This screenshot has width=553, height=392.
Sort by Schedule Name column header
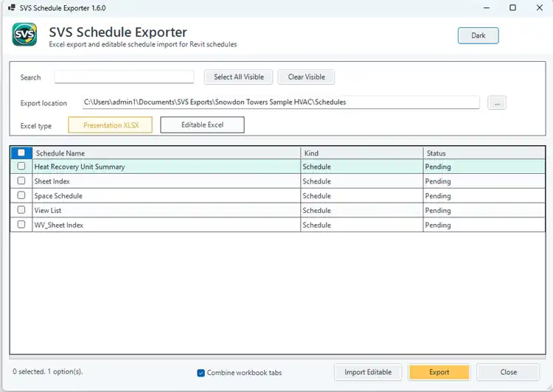click(166, 153)
